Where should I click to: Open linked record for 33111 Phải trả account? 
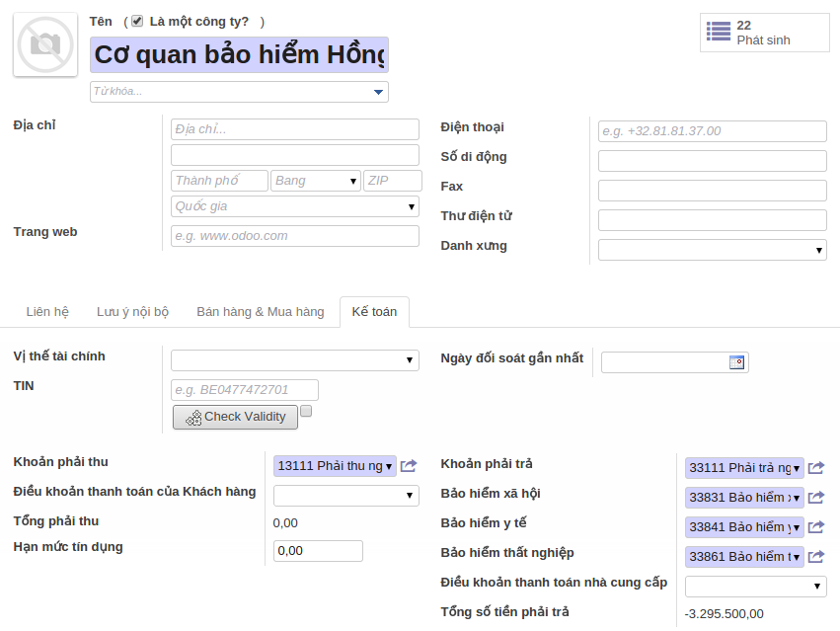click(x=815, y=468)
